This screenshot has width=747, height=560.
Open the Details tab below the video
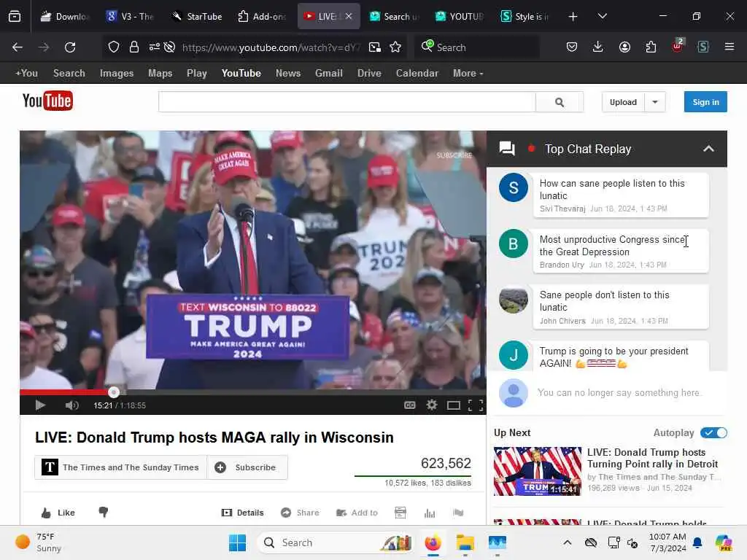[x=242, y=513]
